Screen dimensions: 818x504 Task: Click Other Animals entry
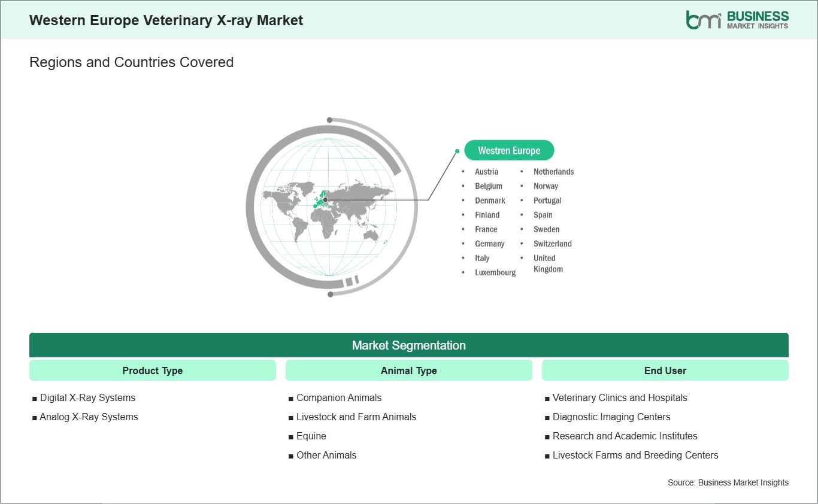(326, 456)
